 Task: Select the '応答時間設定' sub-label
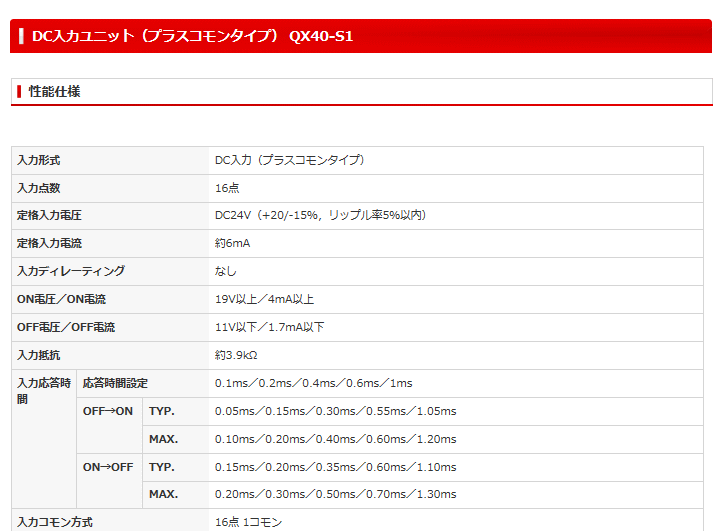coord(115,383)
